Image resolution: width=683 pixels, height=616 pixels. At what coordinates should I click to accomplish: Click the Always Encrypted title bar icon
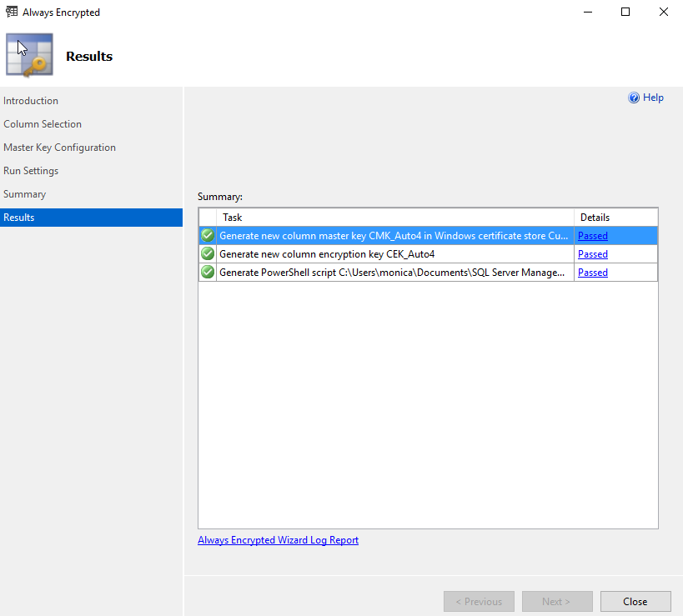12,12
